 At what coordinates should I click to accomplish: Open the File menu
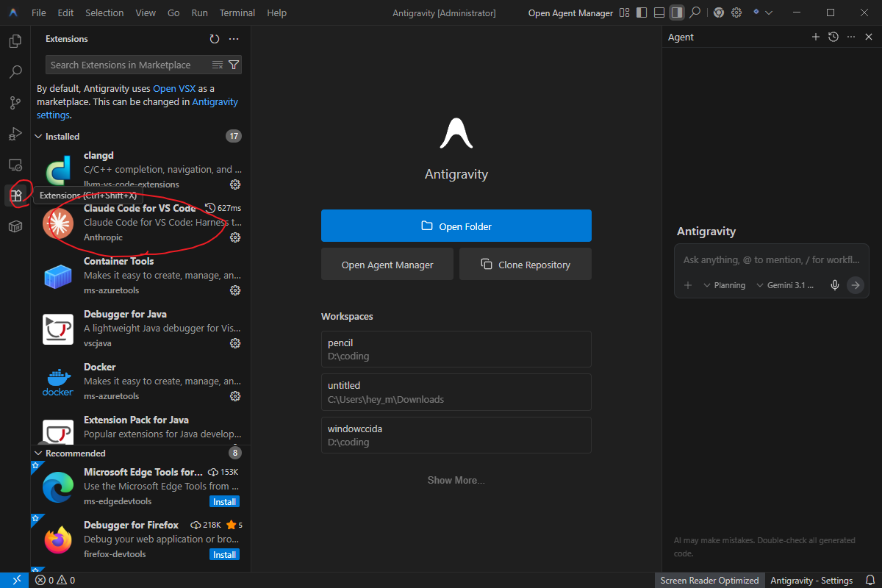point(39,13)
